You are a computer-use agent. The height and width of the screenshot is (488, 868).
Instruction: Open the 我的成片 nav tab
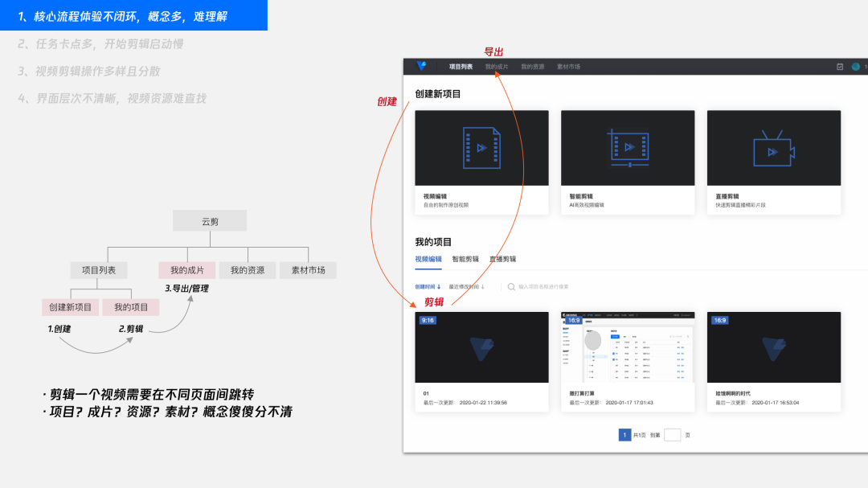[497, 67]
